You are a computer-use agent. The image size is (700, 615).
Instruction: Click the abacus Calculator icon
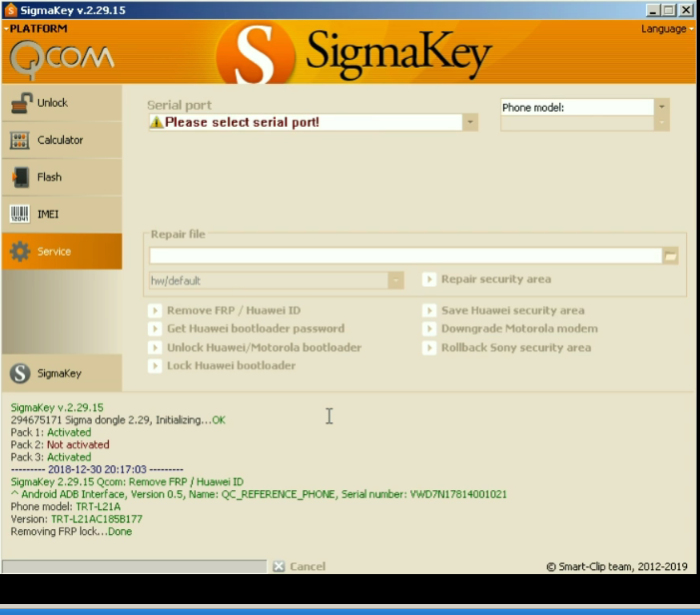coord(20,140)
